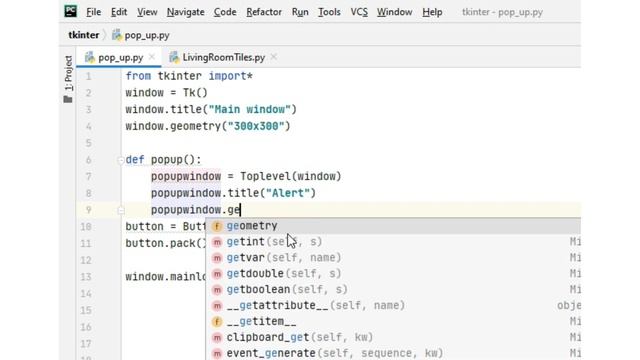Click the "300x300" string on line 4
Image resolution: width=640 pixels, height=360 pixels.
[x=256, y=127]
